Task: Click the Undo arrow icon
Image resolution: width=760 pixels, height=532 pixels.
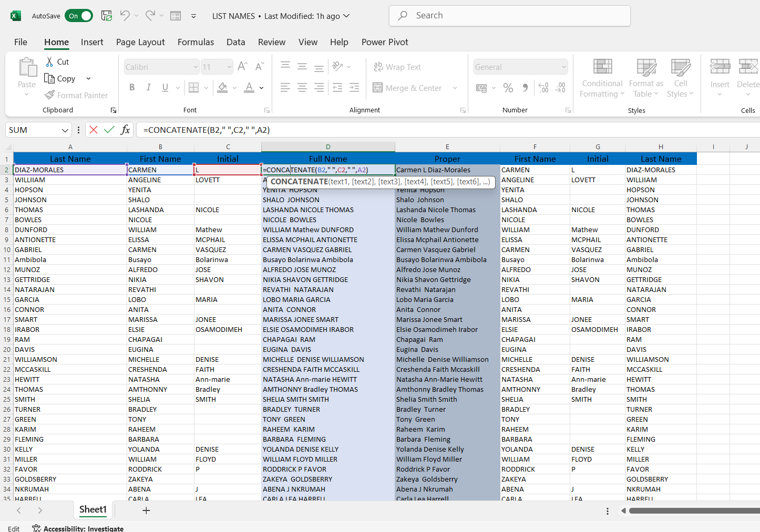Action: coord(125,16)
